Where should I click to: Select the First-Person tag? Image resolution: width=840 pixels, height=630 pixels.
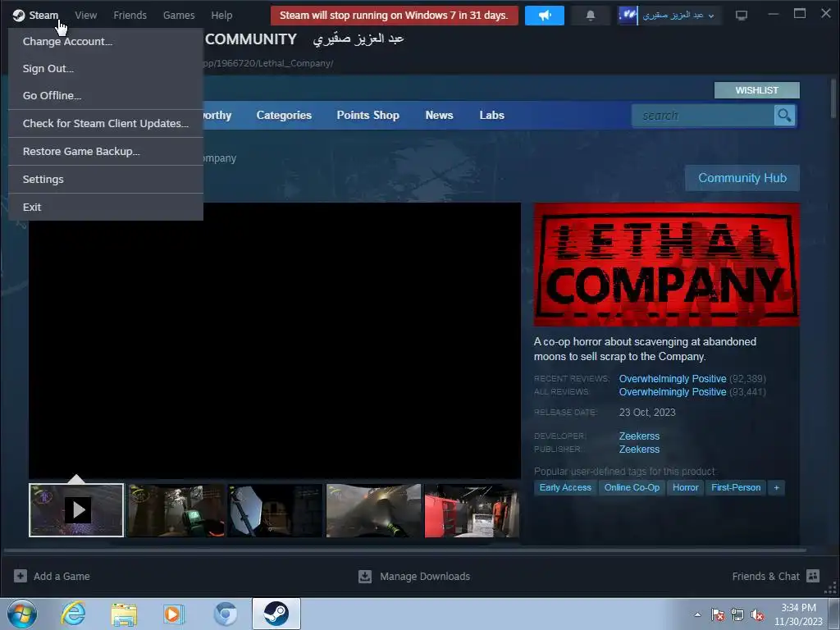pos(736,487)
